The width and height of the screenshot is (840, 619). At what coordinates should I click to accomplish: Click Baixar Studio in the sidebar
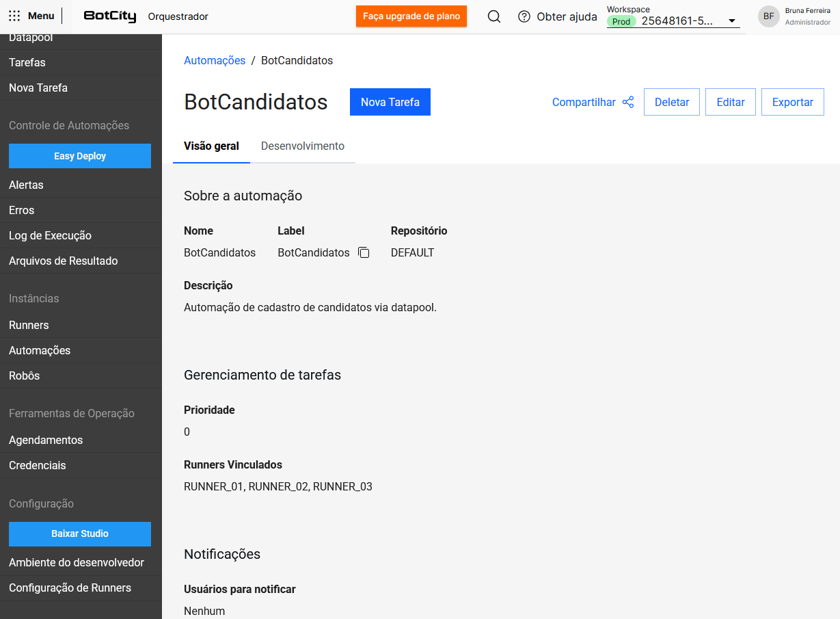[80, 534]
